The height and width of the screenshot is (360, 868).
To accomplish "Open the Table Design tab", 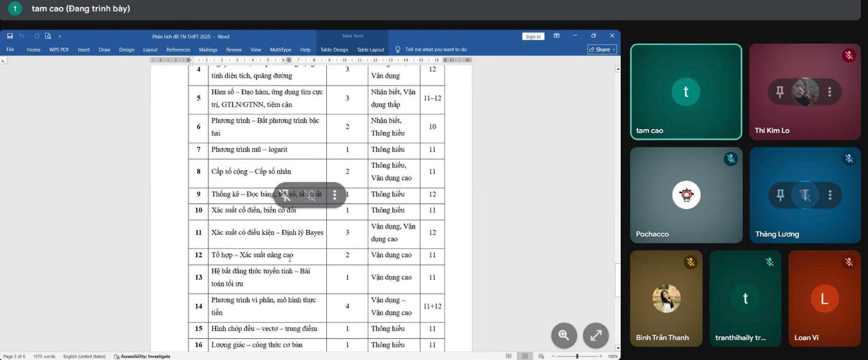I will (x=334, y=49).
